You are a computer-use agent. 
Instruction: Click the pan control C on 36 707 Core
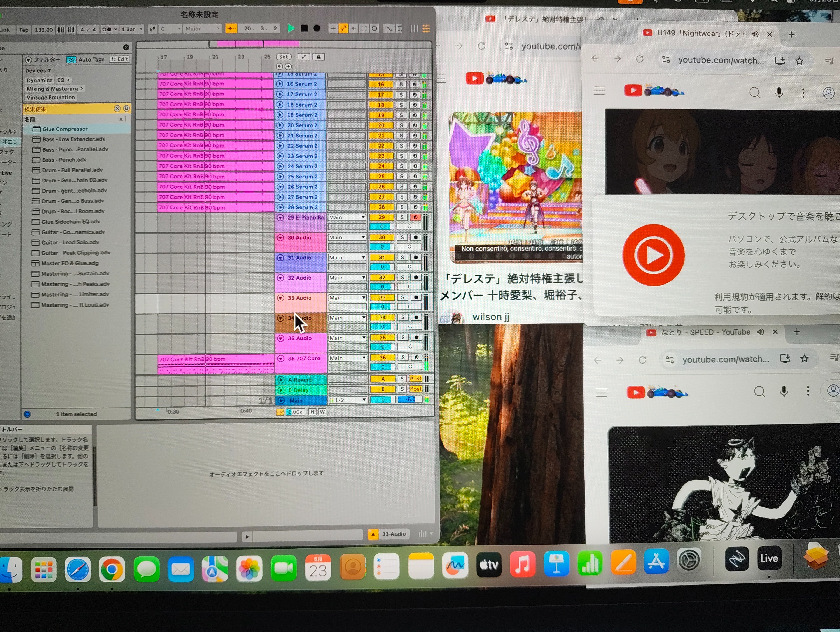click(410, 367)
